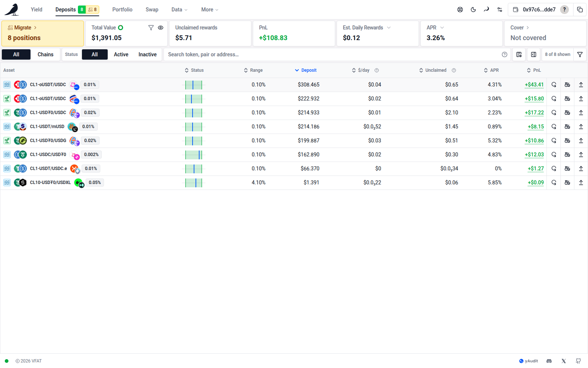Open wallet 0x97c6...dde7 button
Image resolution: width=588 pixels, height=368 pixels.
pyautogui.click(x=540, y=10)
